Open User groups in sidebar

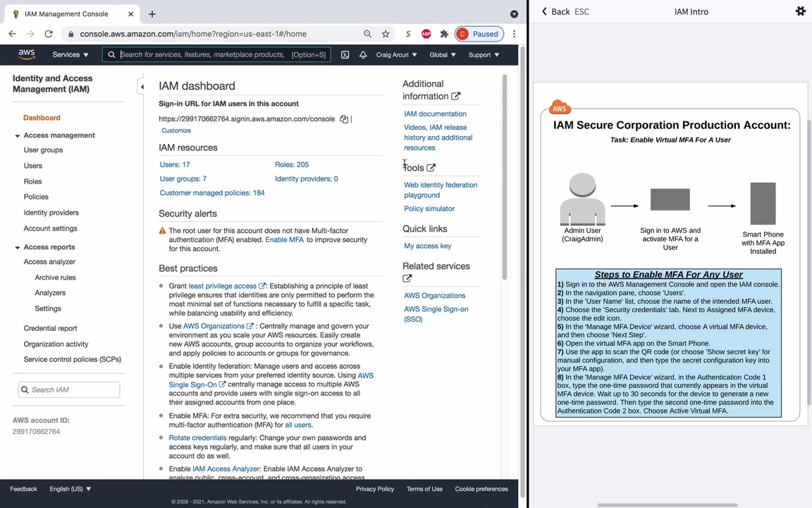[43, 150]
